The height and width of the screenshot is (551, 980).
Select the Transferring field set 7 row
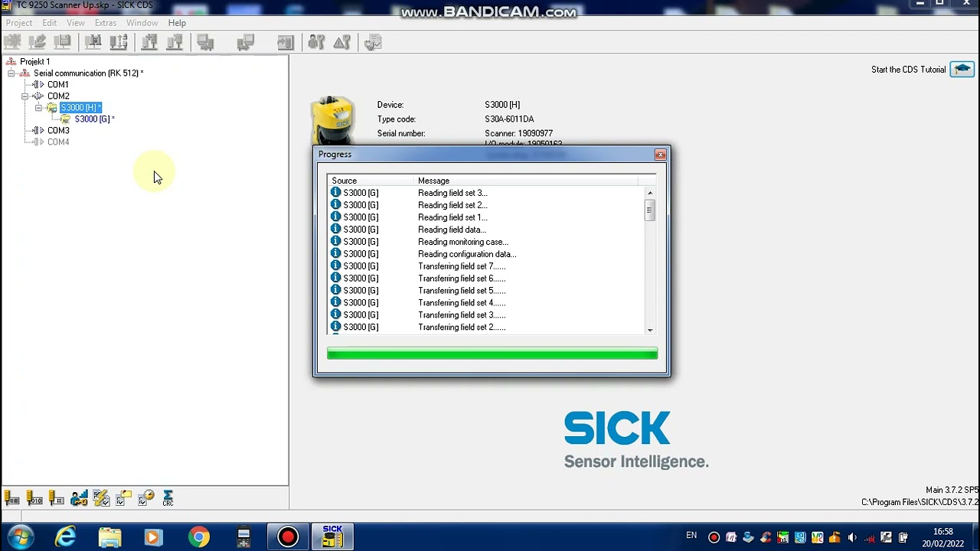click(x=486, y=266)
